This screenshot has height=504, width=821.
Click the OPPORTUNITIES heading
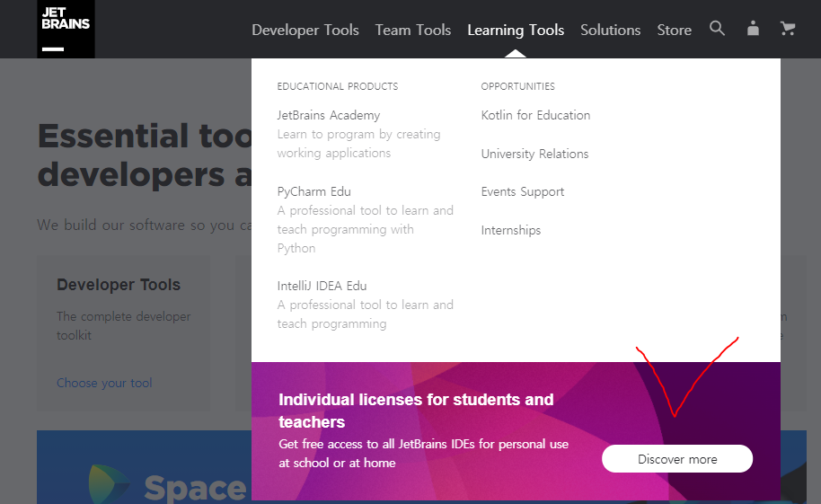[517, 86]
